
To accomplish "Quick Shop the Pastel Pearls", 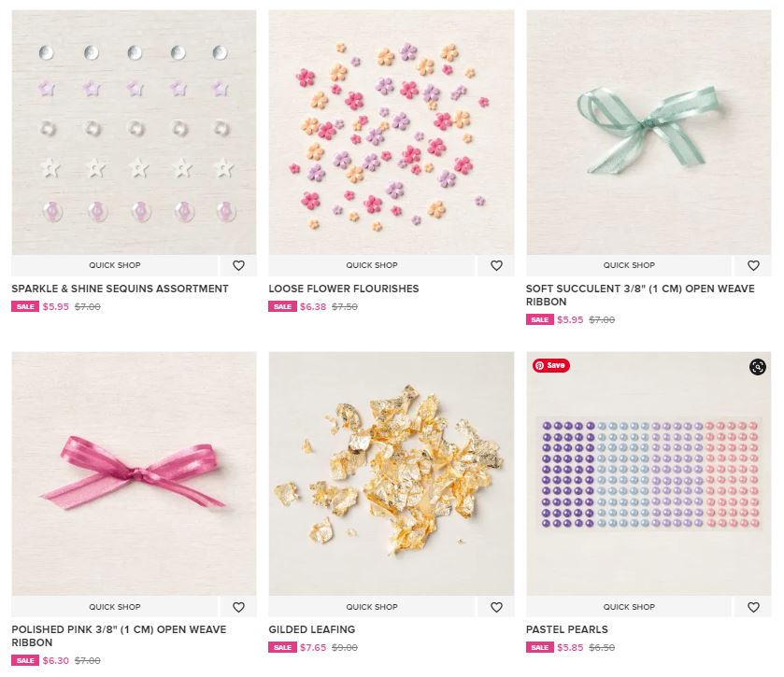I will point(629,607).
